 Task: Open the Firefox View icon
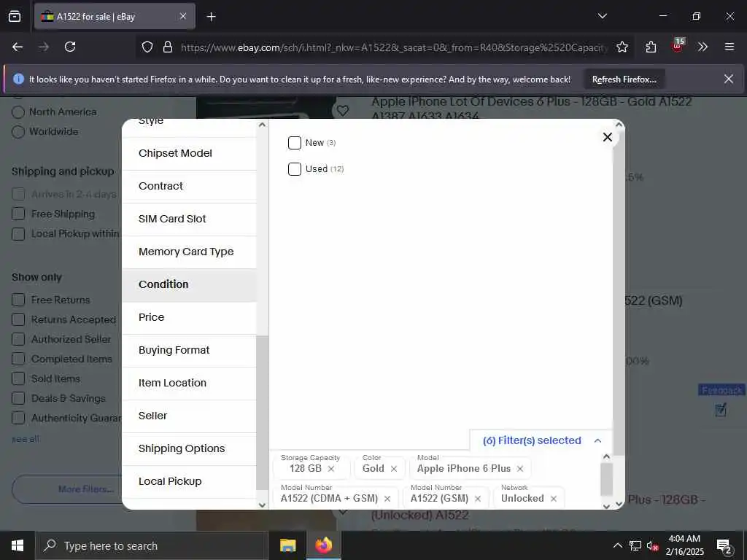[x=15, y=16]
